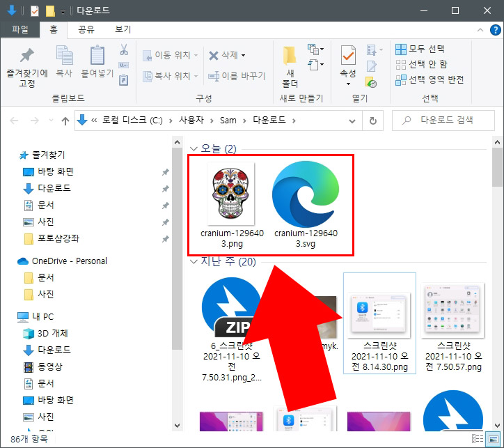Click Select all (모두 선택)
The image size is (504, 448).
pyautogui.click(x=420, y=49)
